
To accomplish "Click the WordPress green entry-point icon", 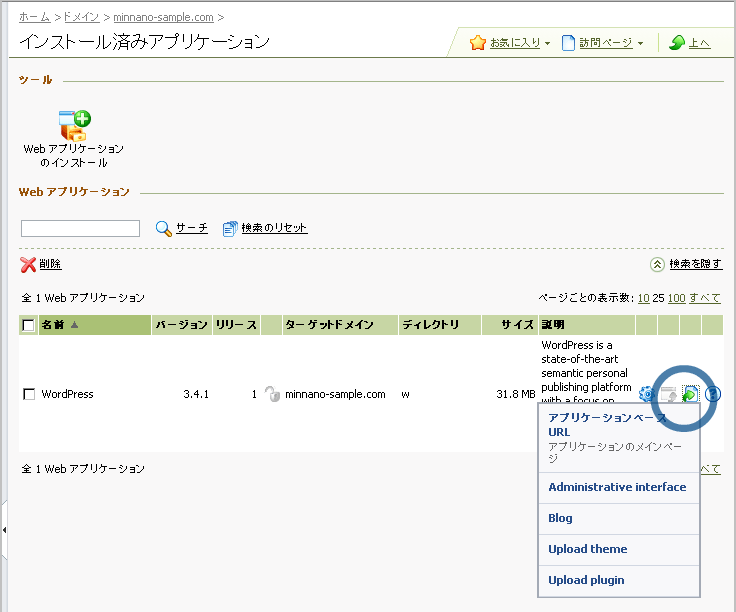I will [x=690, y=394].
